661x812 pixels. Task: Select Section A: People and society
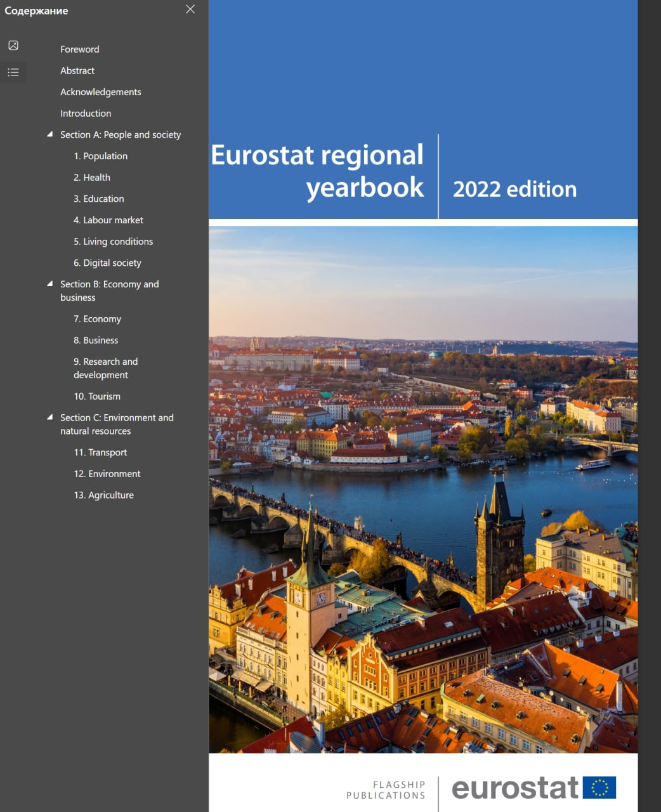pos(121,134)
